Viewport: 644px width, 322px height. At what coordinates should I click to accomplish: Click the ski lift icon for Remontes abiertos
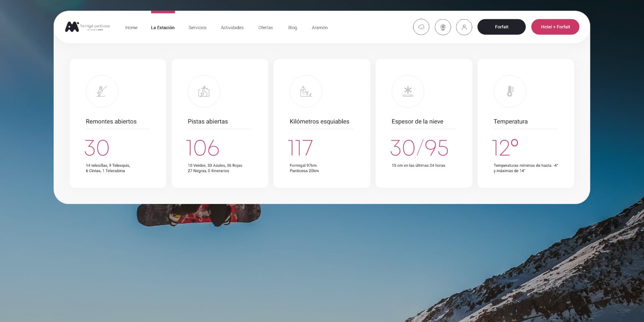(102, 91)
